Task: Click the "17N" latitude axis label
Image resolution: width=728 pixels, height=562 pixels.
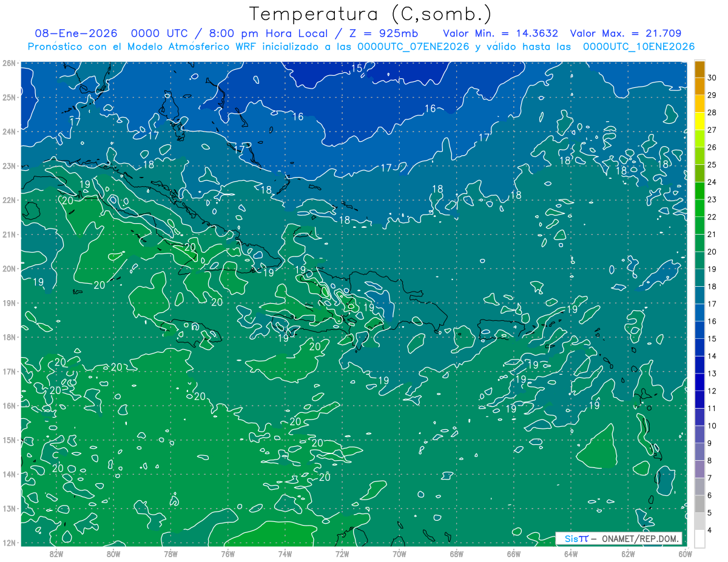Action: 9,371
